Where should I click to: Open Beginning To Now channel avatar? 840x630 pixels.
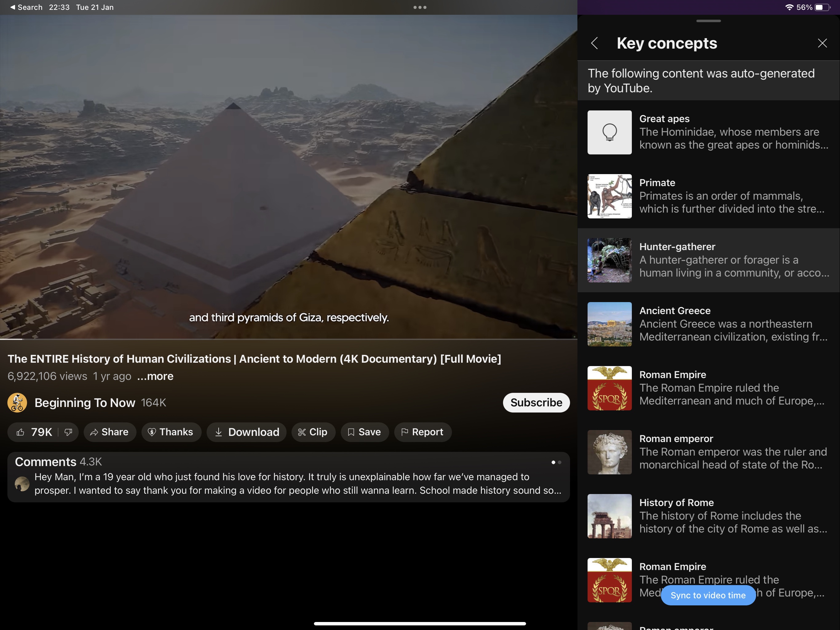tap(17, 403)
